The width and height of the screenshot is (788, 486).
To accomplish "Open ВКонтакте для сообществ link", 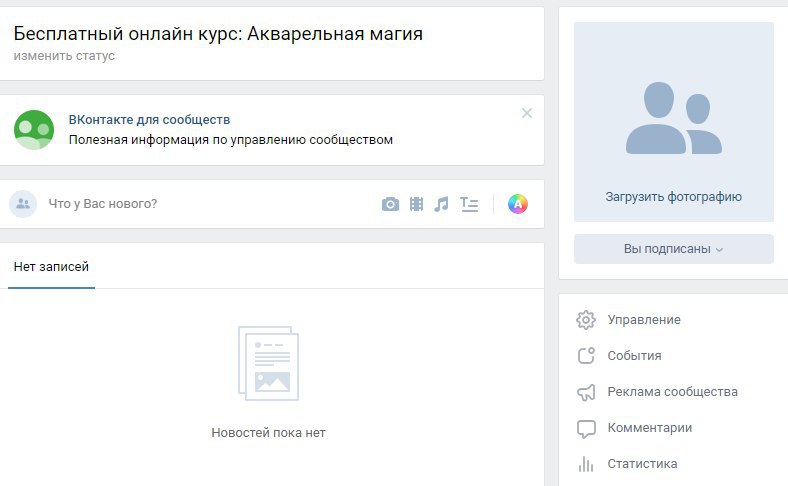I will (x=149, y=120).
